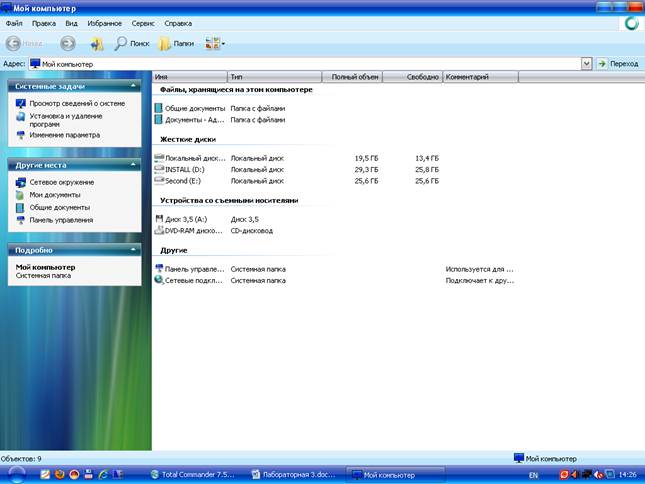Open the Справка menu

178,23
